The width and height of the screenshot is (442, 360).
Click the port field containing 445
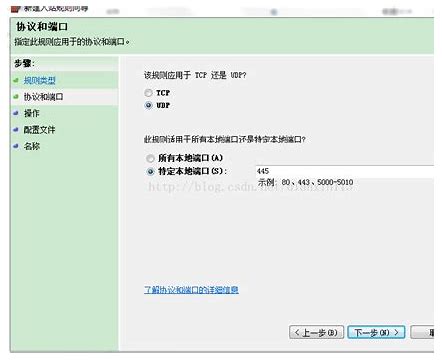click(345, 171)
